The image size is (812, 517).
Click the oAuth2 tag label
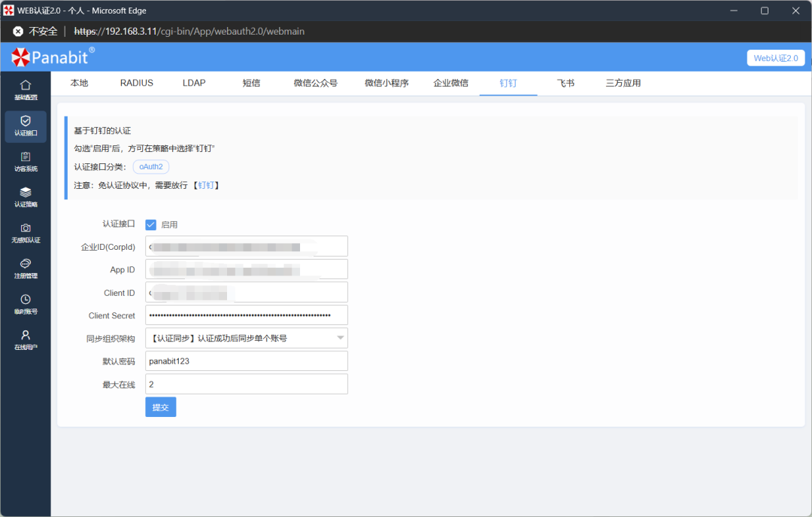point(150,166)
